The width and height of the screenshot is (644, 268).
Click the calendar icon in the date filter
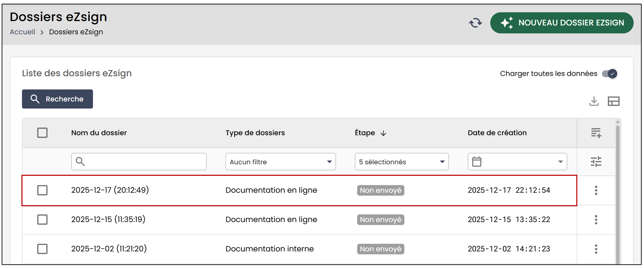476,162
